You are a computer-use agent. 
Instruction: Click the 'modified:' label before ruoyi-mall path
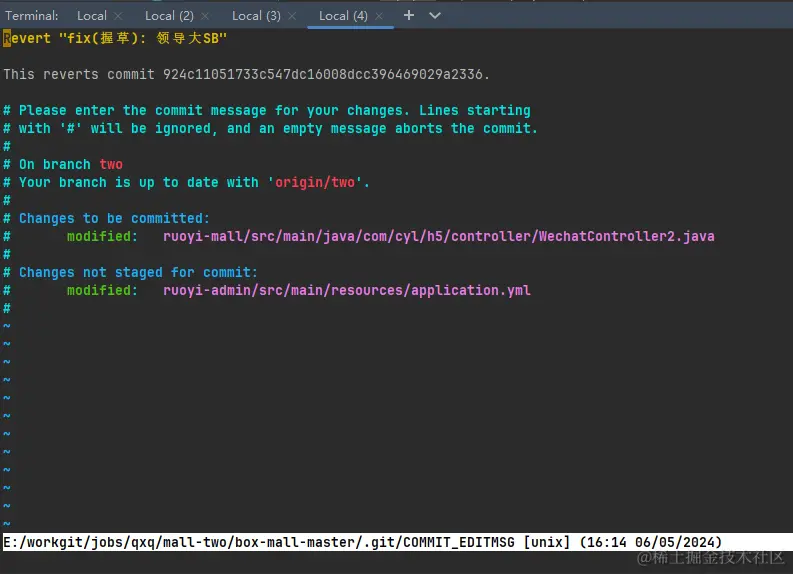(x=102, y=236)
